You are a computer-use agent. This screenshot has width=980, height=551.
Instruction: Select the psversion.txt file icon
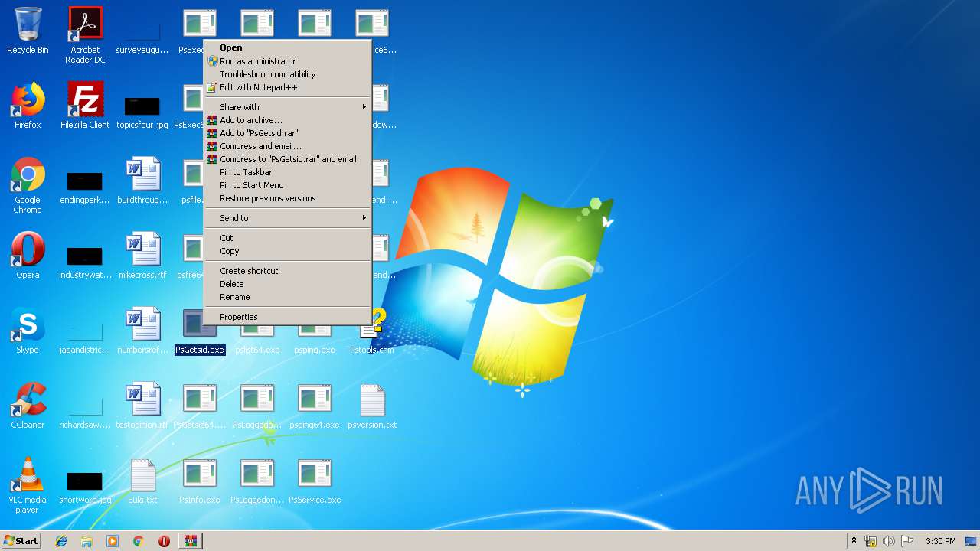[372, 406]
